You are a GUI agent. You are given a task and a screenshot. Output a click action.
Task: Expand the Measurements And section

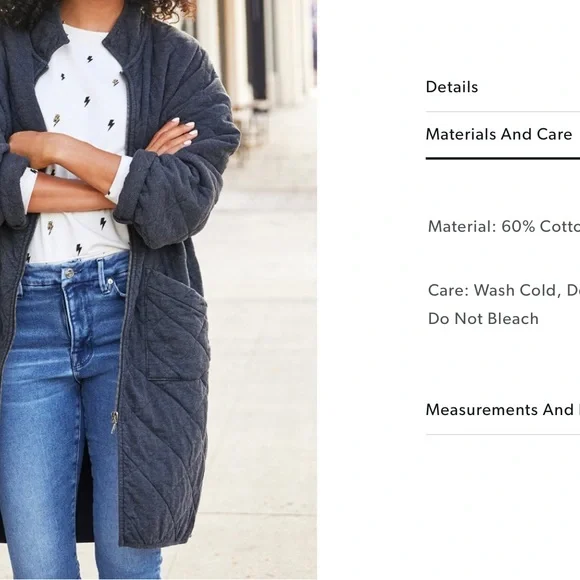[x=503, y=410]
